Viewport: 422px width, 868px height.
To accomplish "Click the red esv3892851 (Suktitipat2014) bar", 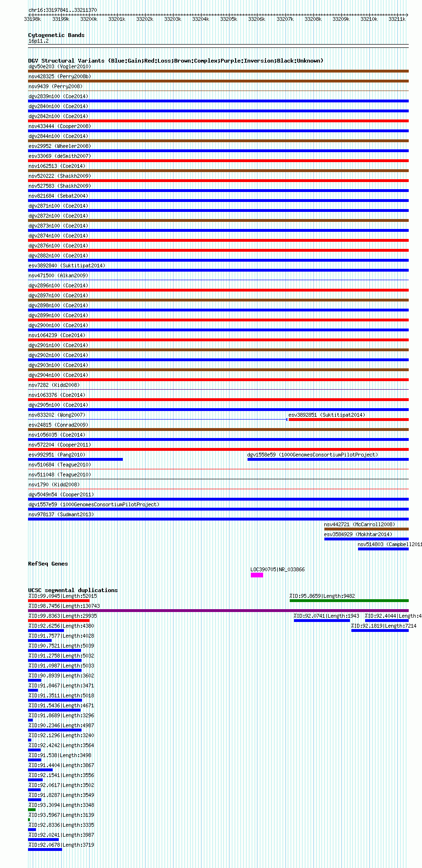I will [349, 420].
